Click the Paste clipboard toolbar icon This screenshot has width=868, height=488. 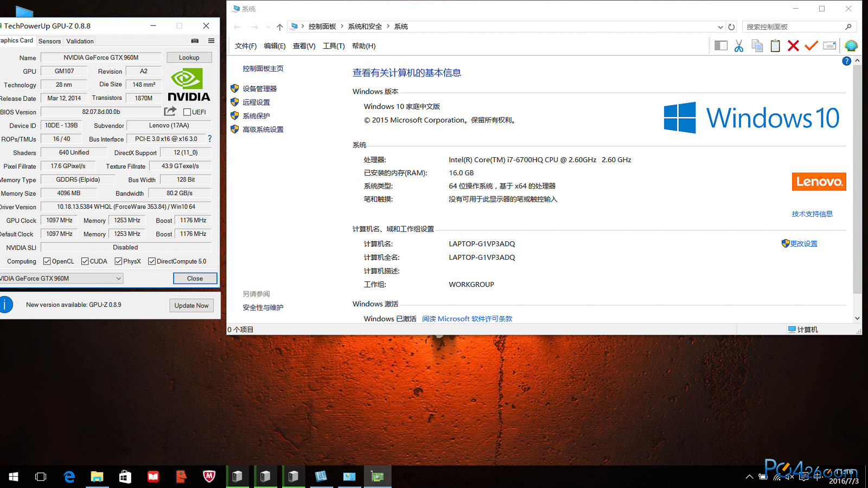tap(775, 46)
